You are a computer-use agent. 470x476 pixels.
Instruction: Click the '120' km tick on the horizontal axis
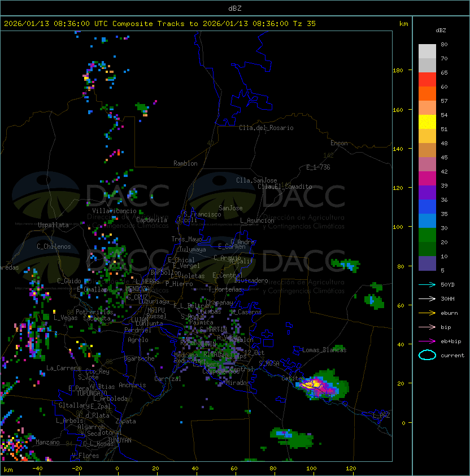point(351,469)
